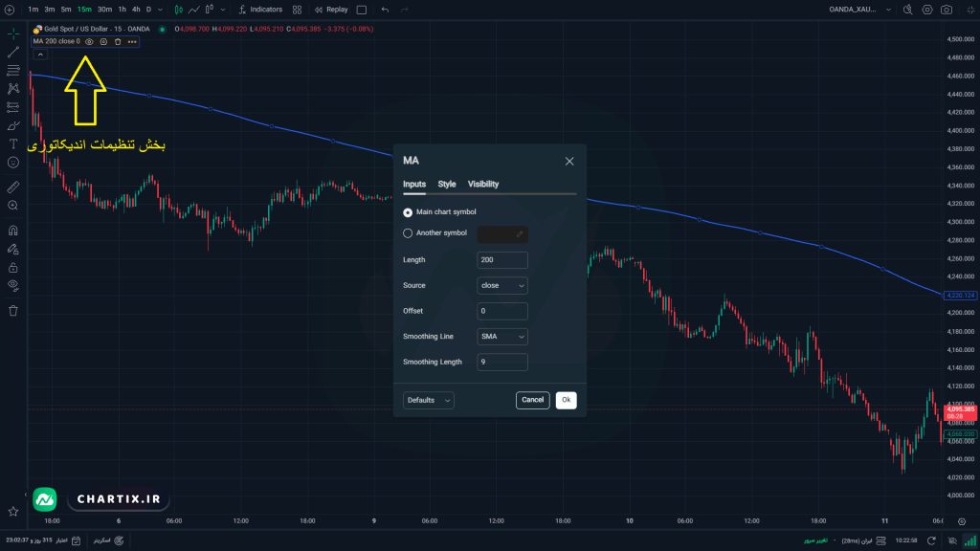Screen dimensions: 980x551
Task: Switch to 1m timeframe
Action: click(x=33, y=10)
